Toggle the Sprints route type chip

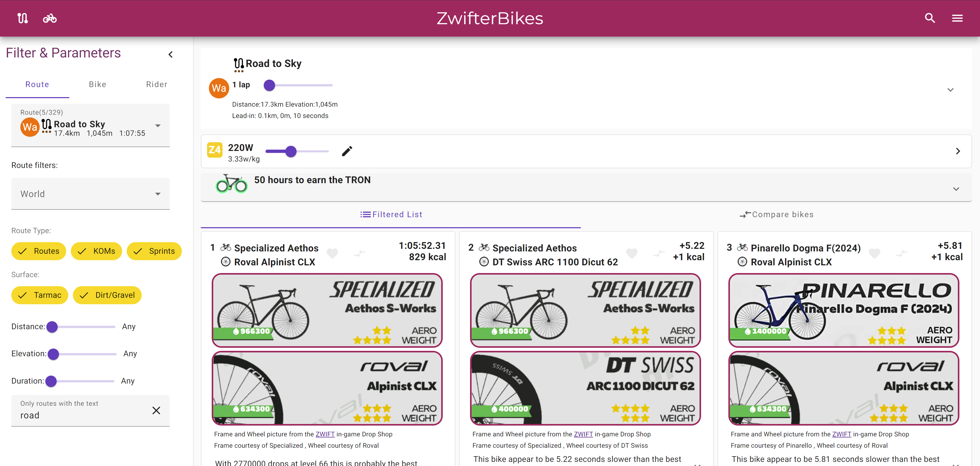pyautogui.click(x=154, y=251)
